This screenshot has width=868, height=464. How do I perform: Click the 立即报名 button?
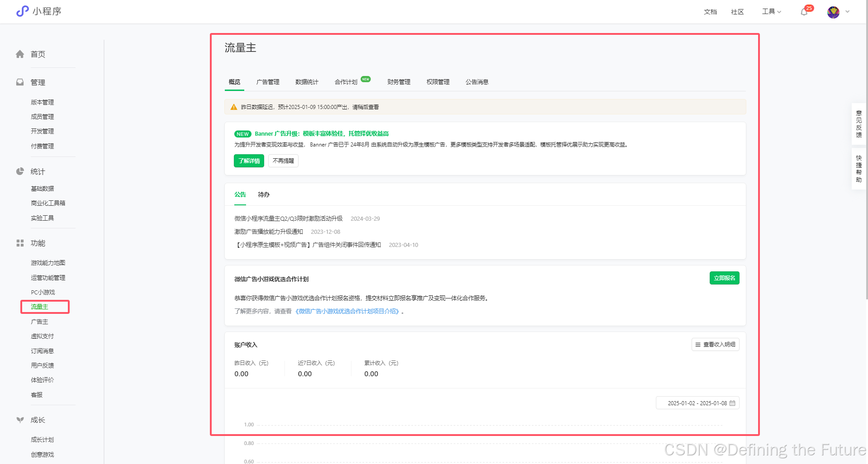point(725,278)
